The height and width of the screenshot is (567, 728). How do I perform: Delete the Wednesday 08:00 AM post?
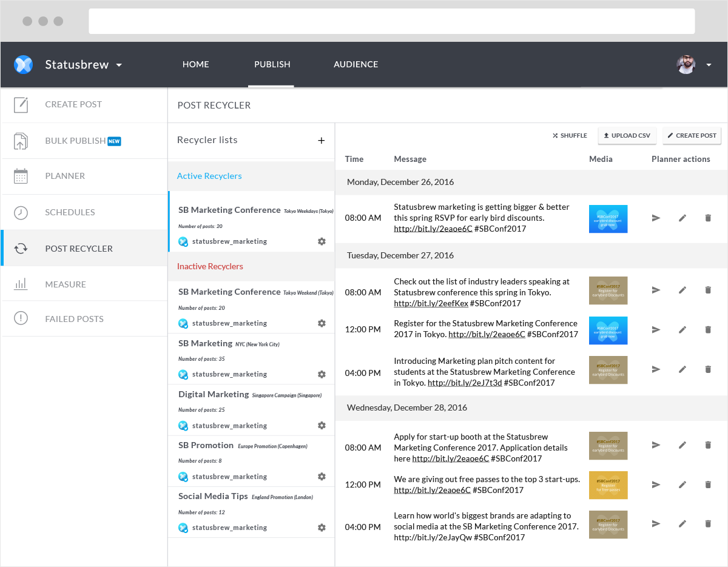pos(708,445)
